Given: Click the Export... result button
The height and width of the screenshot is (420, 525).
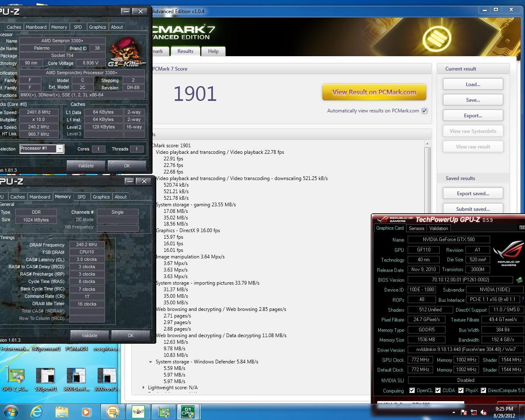Looking at the screenshot, I should point(473,116).
